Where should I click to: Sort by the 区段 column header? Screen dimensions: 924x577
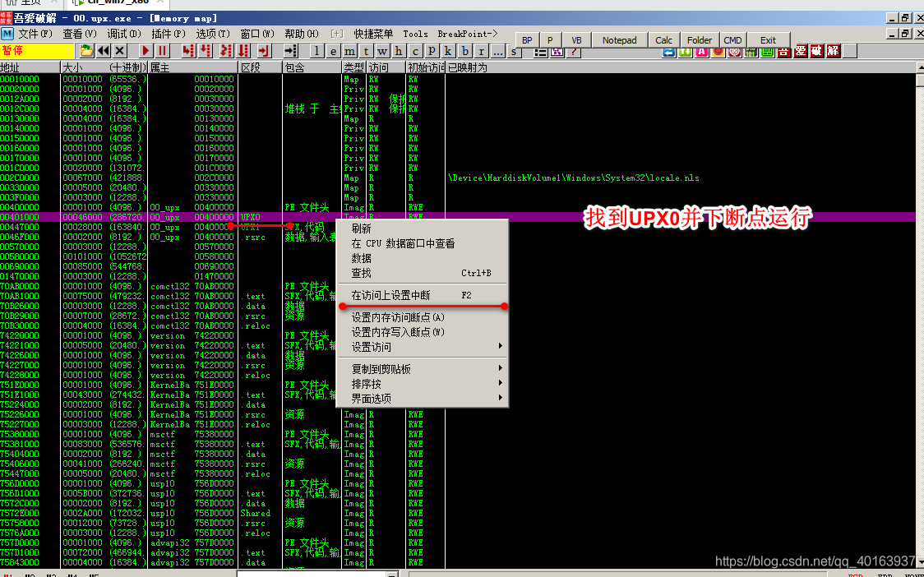(x=261, y=67)
